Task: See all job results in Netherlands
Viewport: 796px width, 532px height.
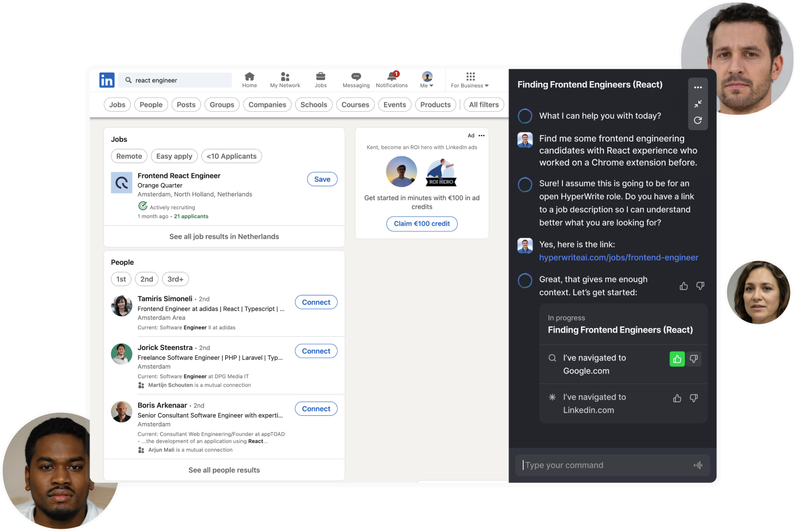Action: click(224, 237)
